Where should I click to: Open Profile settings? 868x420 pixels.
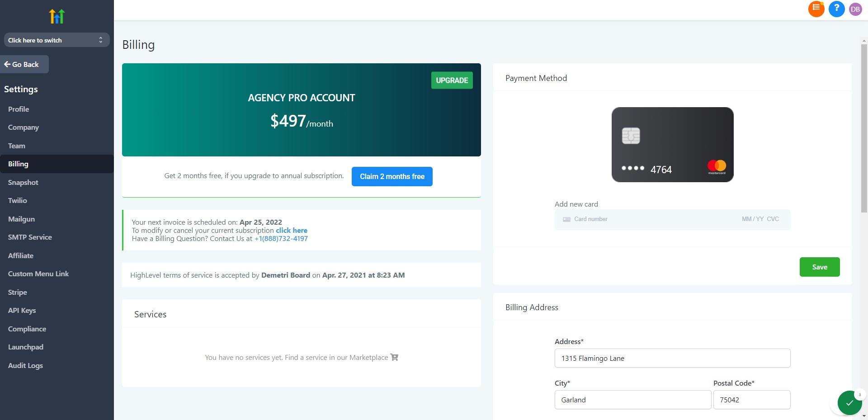19,109
